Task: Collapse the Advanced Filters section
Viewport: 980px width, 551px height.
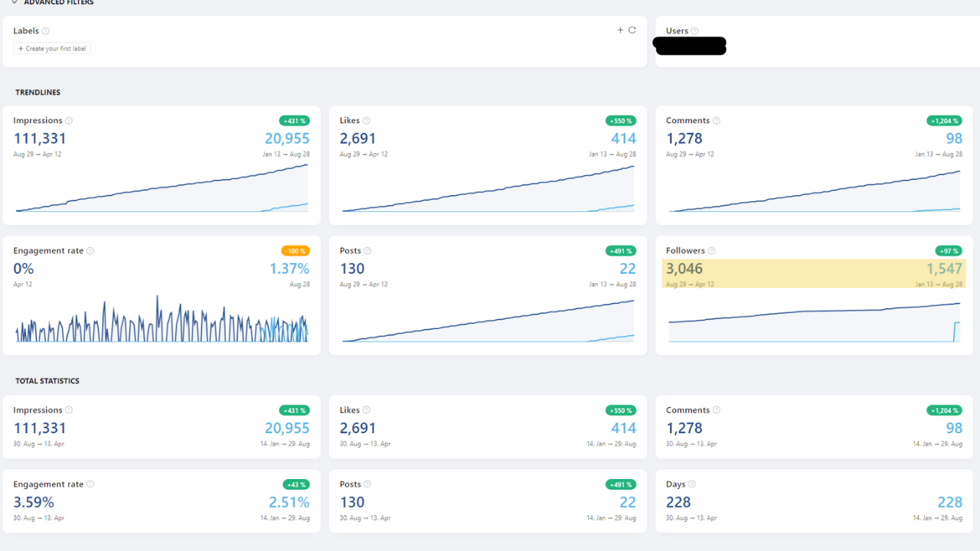Action: 15,2
